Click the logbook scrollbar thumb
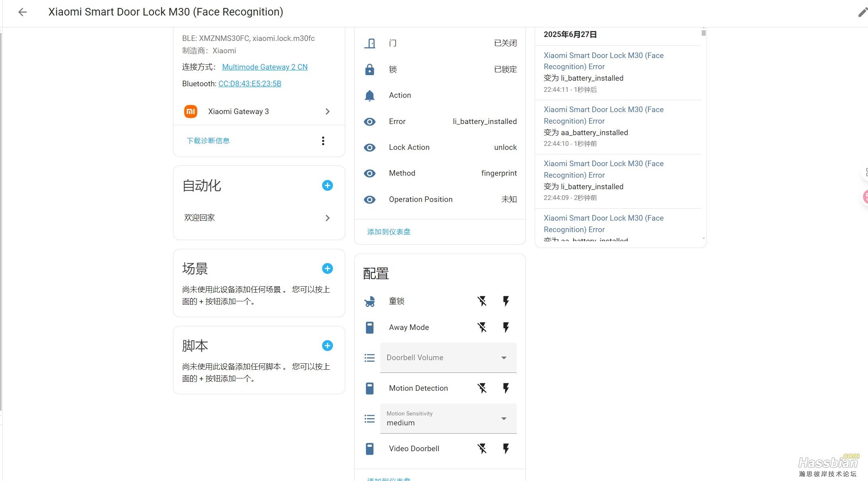The width and height of the screenshot is (868, 481). click(x=704, y=33)
